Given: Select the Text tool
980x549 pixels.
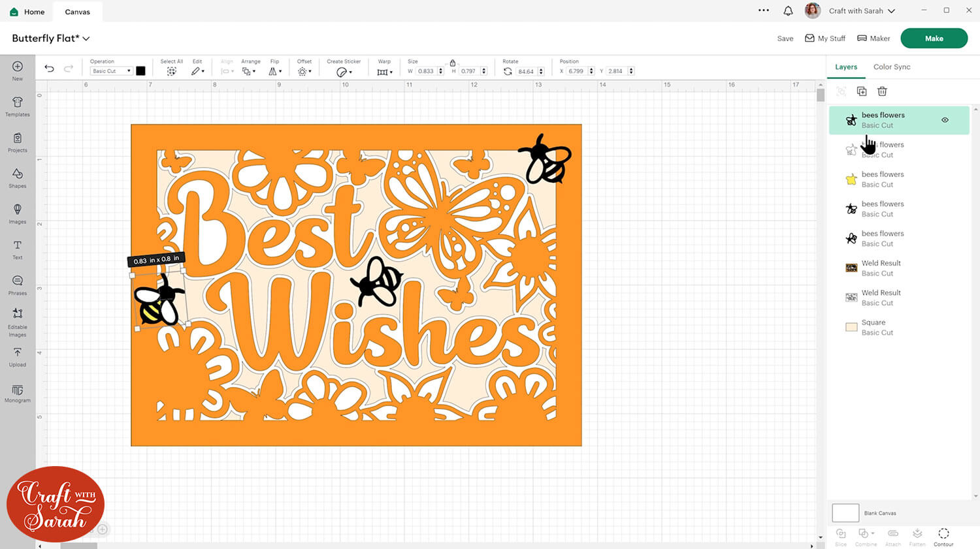Looking at the screenshot, I should coord(18,249).
